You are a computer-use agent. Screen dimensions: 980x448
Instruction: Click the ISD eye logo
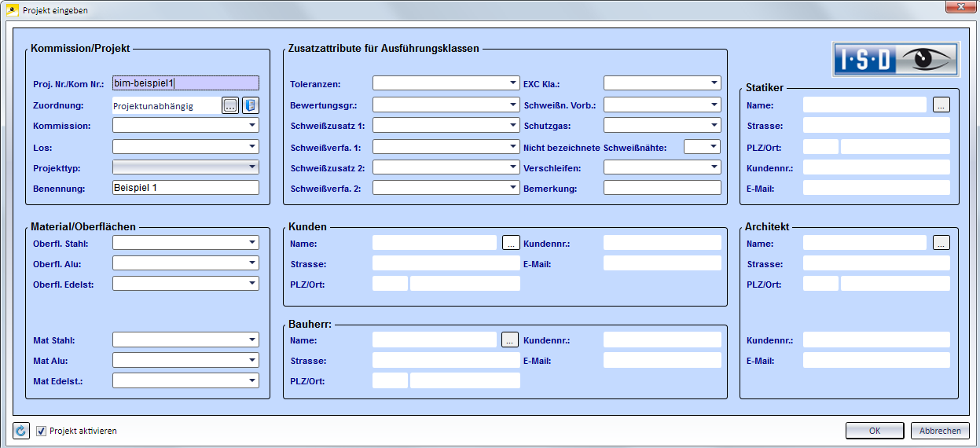click(x=896, y=59)
